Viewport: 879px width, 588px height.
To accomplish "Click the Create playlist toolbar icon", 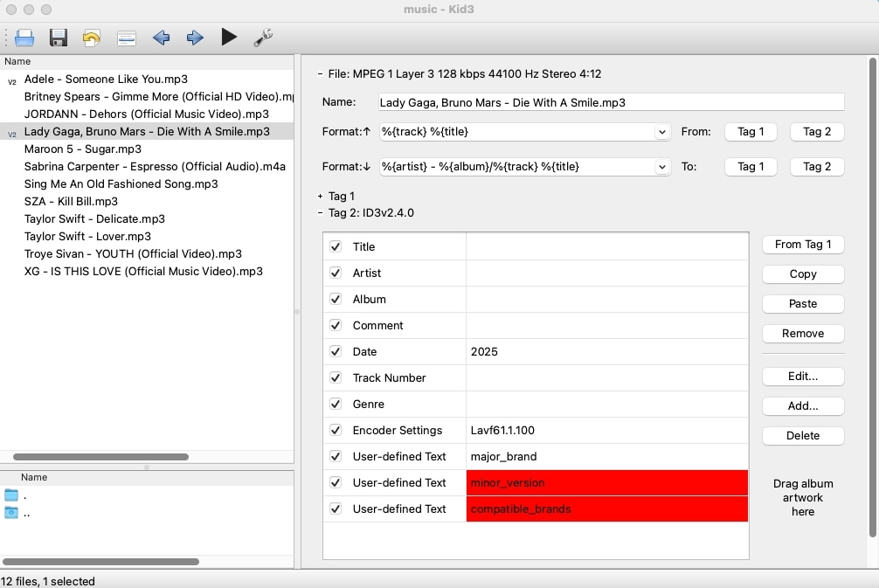I will pyautogui.click(x=127, y=38).
